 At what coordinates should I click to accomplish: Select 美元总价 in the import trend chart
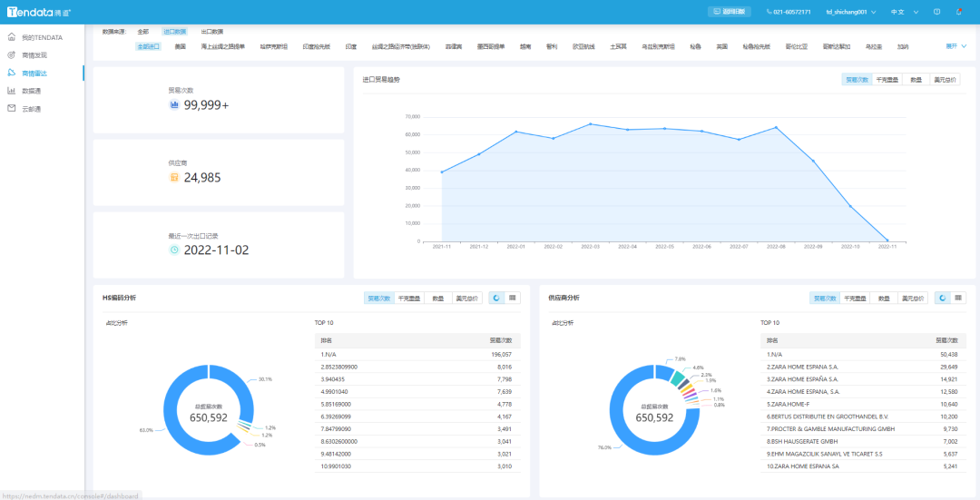click(x=945, y=79)
